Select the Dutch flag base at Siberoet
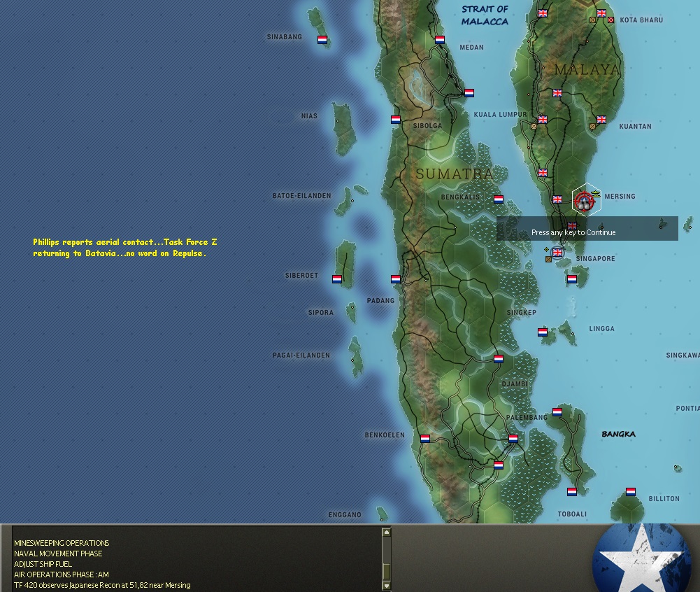The image size is (700, 592). 337,279
